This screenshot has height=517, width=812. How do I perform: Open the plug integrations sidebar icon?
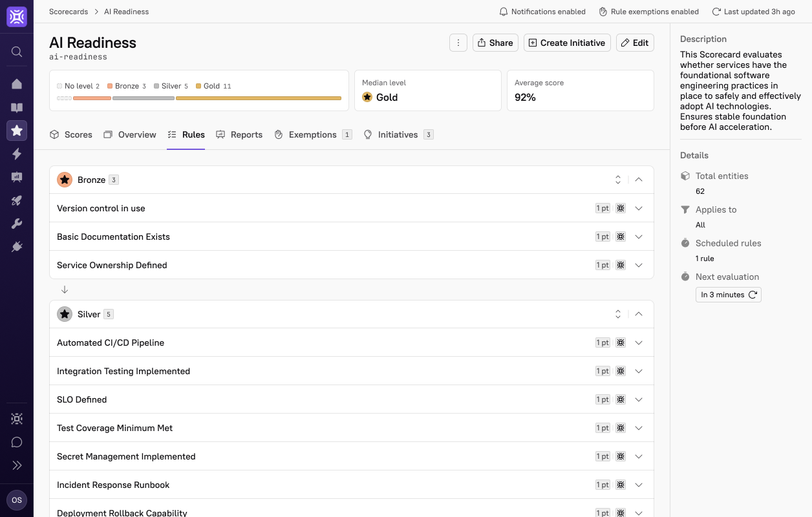[17, 247]
